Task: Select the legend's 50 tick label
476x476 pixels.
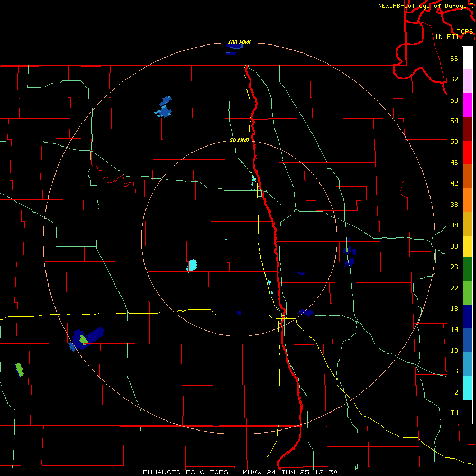Action: 454,141
